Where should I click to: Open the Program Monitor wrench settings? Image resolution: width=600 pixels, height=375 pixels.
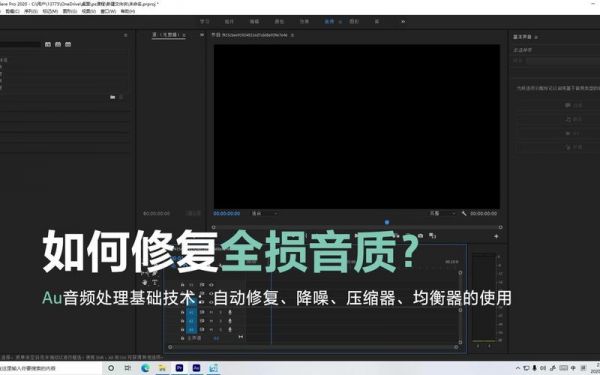[464, 213]
